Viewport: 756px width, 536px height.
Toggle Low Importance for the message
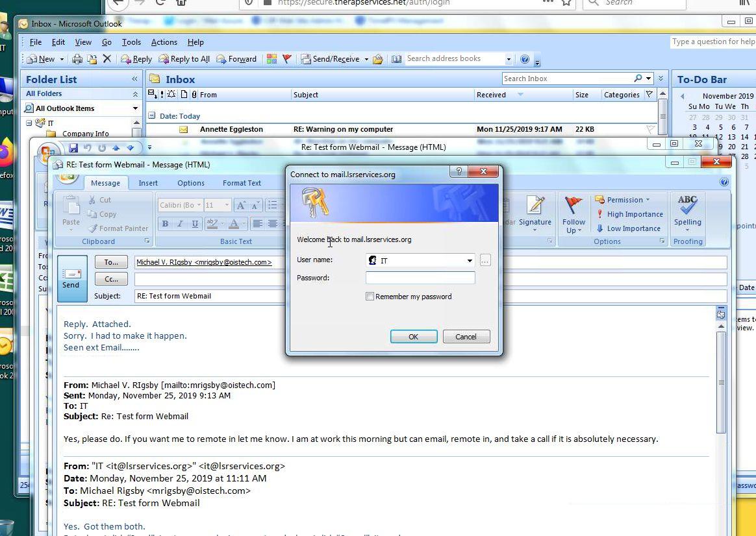click(628, 228)
